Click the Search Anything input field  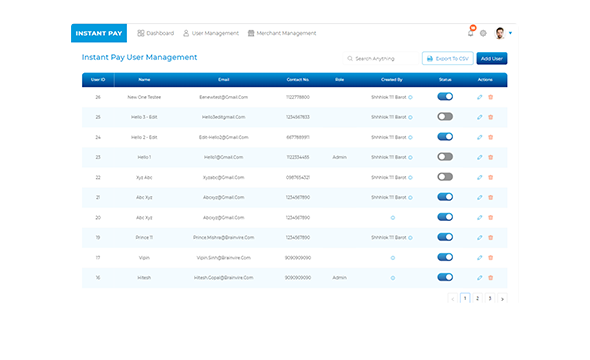coord(380,58)
